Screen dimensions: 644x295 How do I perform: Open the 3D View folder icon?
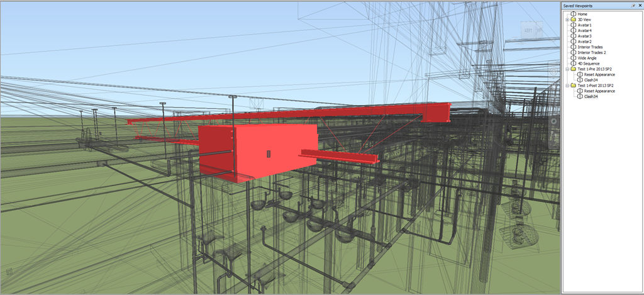[574, 19]
